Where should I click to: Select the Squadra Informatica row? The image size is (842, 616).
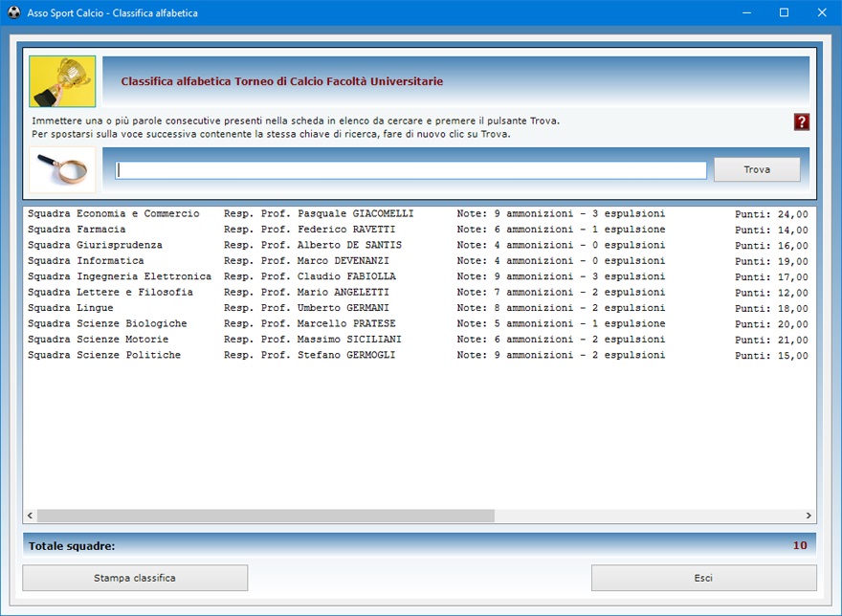point(418,261)
